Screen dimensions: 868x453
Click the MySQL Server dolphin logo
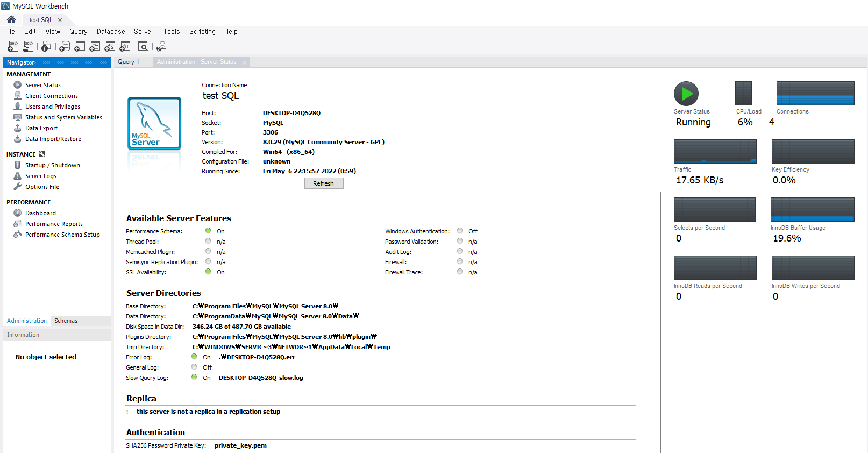point(154,123)
